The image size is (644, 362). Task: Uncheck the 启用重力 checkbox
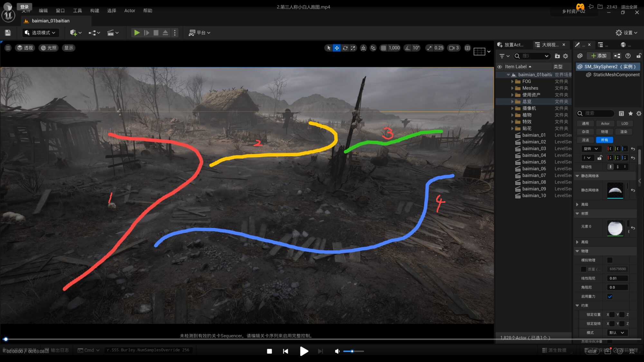pyautogui.click(x=610, y=296)
